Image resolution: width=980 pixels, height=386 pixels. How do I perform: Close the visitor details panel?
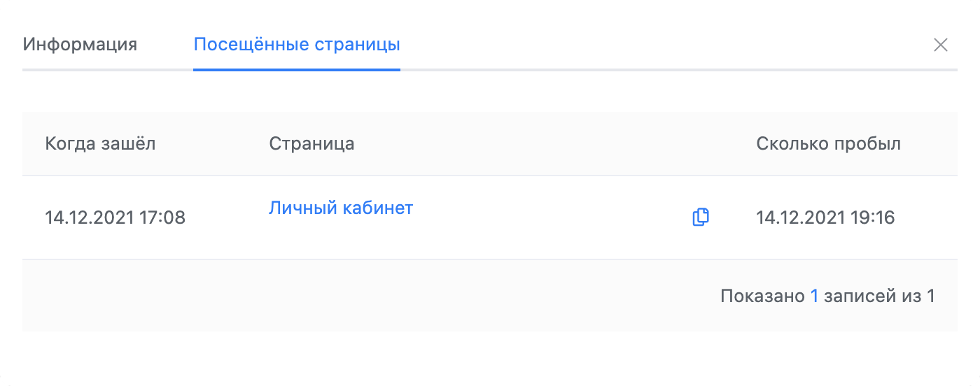click(x=941, y=45)
